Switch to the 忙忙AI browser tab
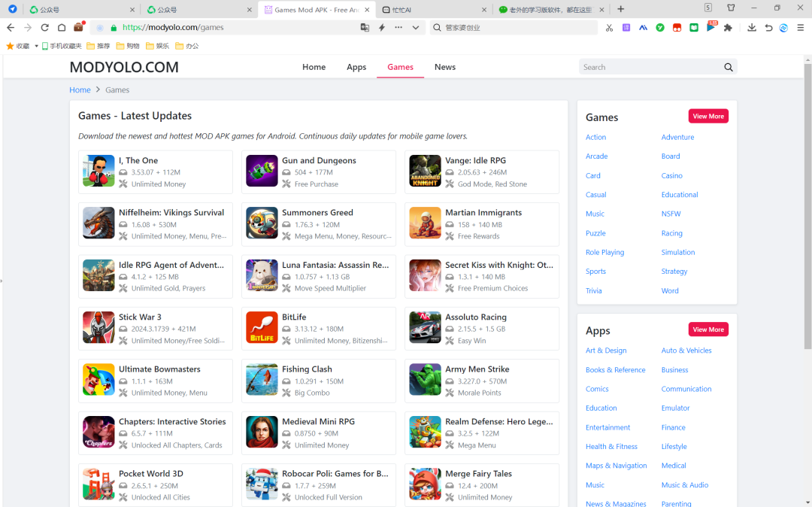The width and height of the screenshot is (812, 507). click(x=434, y=9)
